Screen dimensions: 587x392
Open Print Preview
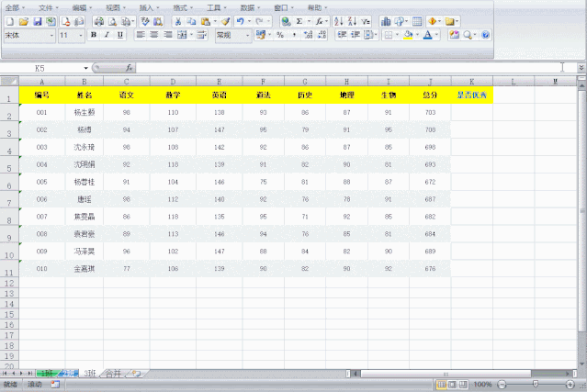(x=112, y=22)
